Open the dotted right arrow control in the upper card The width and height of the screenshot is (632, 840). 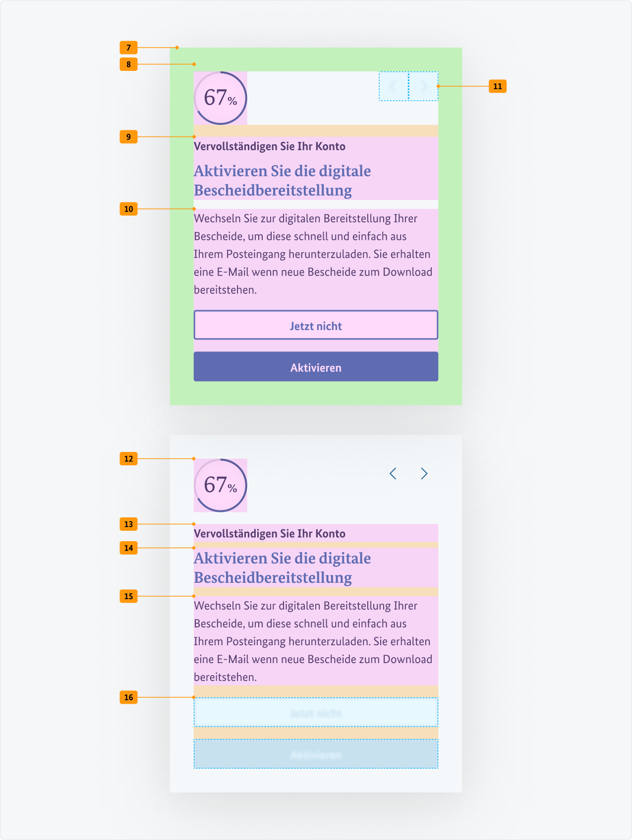pyautogui.click(x=424, y=87)
